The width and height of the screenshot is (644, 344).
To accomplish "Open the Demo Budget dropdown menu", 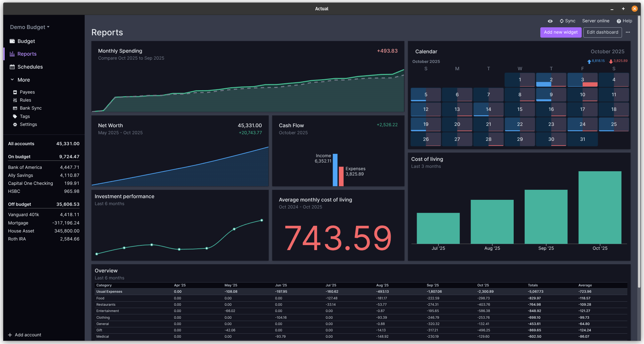I will pos(30,27).
